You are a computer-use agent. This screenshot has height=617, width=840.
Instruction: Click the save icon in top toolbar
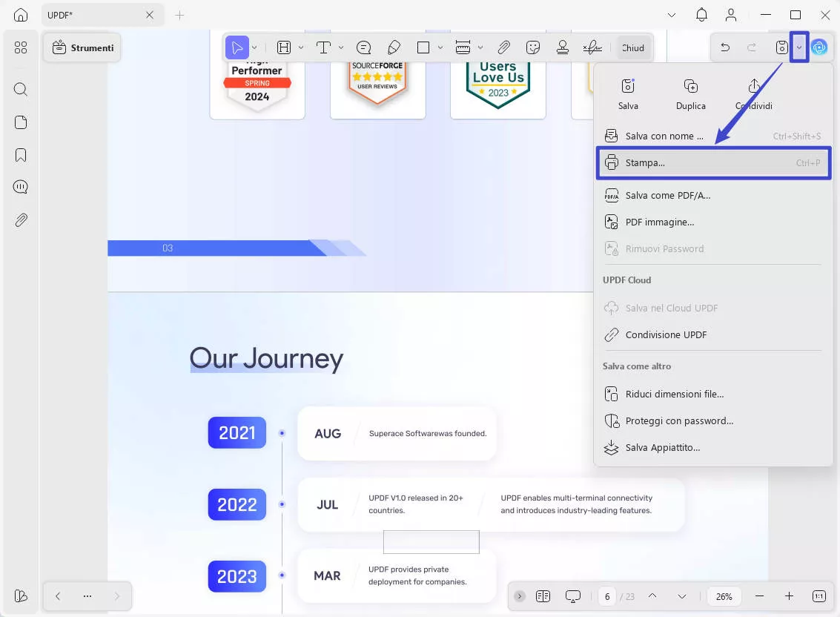click(x=781, y=47)
